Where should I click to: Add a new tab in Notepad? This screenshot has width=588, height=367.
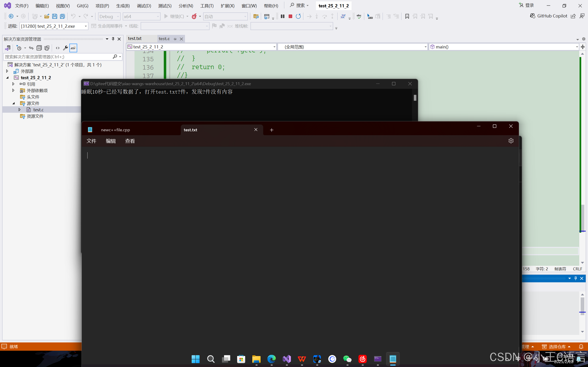coord(272,130)
